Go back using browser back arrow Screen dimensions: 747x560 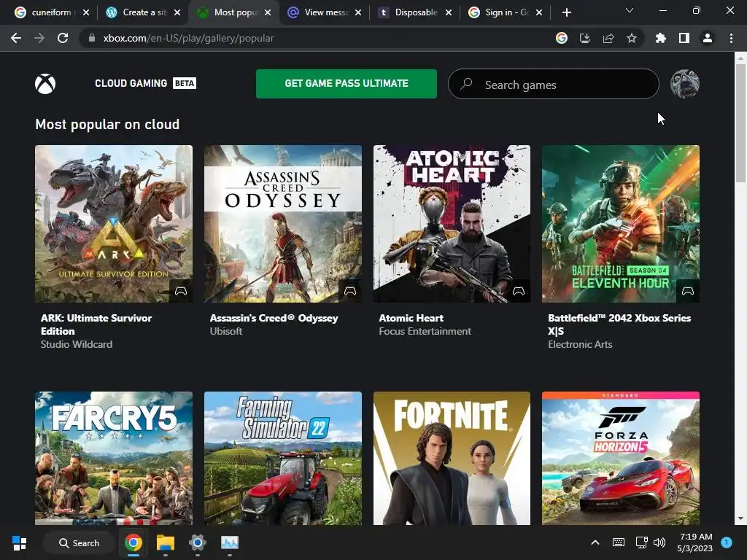pyautogui.click(x=16, y=38)
